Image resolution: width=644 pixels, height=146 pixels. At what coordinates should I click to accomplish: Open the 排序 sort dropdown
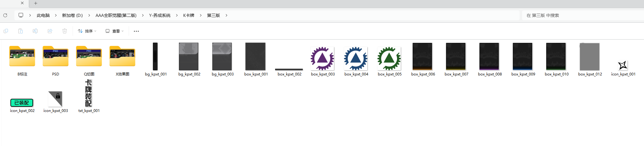[x=87, y=31]
